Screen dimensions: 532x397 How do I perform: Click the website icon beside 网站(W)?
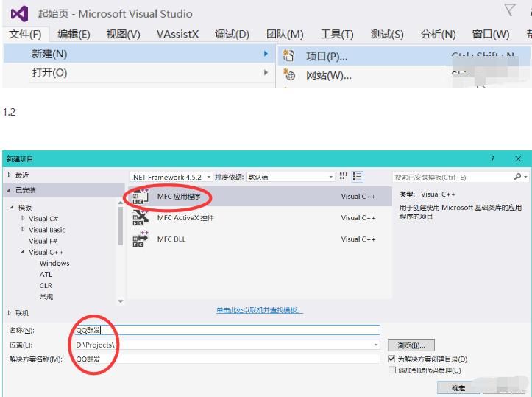[x=289, y=74]
